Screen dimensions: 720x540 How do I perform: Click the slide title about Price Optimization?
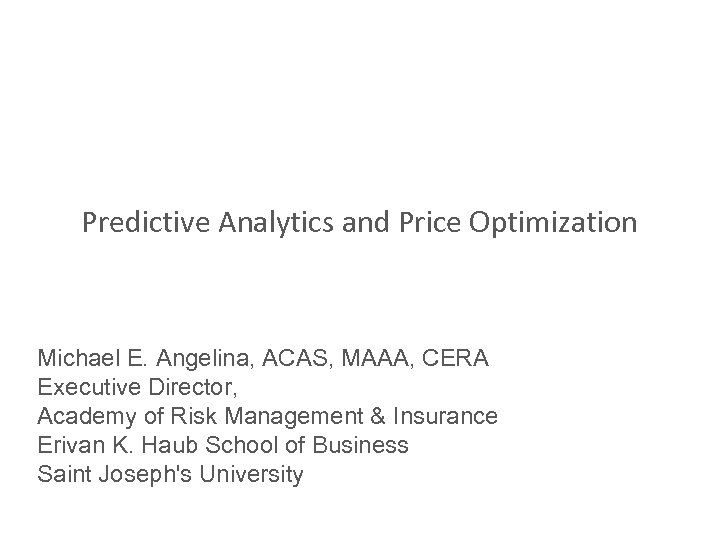[359, 222]
